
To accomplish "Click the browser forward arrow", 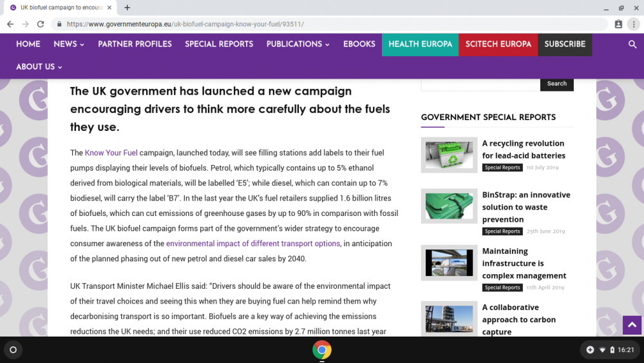I will 26,25.
